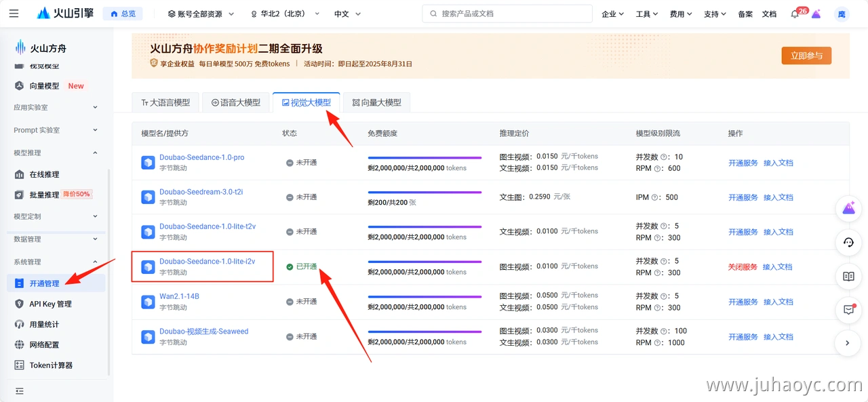Image resolution: width=868 pixels, height=402 pixels.
Task: Collapse the sidebar using the bottom-left icon
Action: 19,391
